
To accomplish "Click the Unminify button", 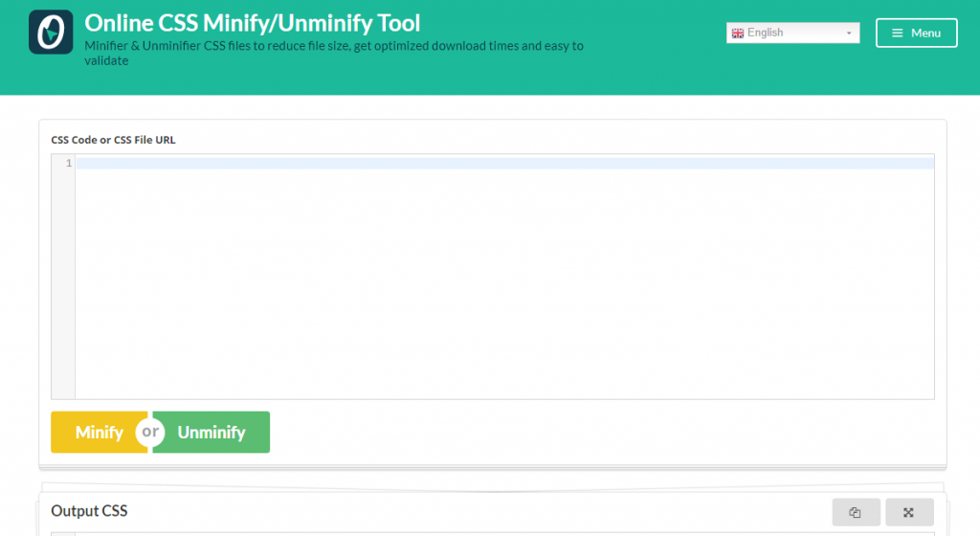I will point(212,432).
